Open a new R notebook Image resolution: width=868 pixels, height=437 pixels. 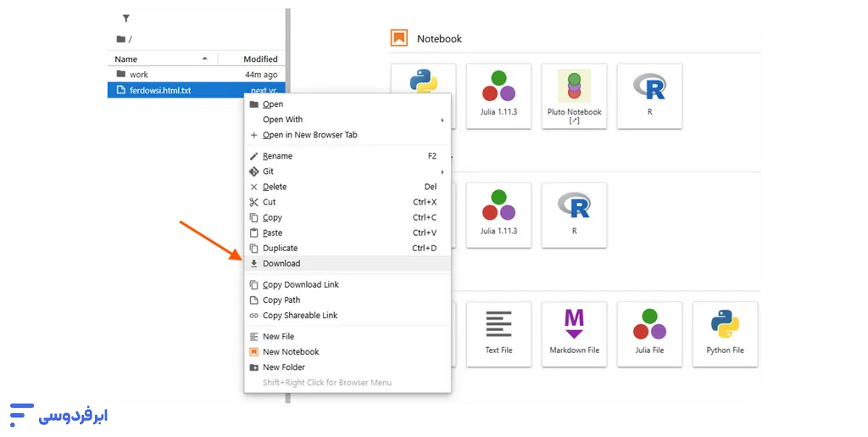[649, 96]
